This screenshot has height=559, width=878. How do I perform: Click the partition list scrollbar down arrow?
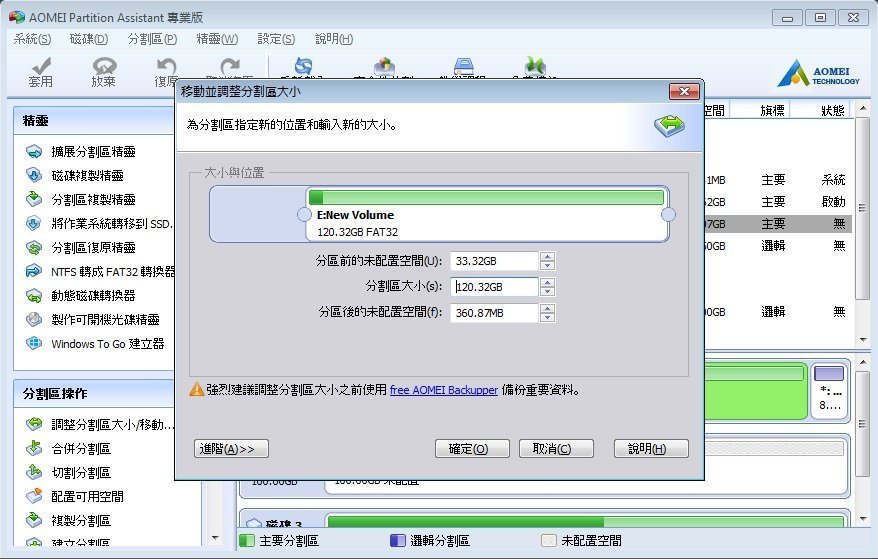[x=862, y=340]
